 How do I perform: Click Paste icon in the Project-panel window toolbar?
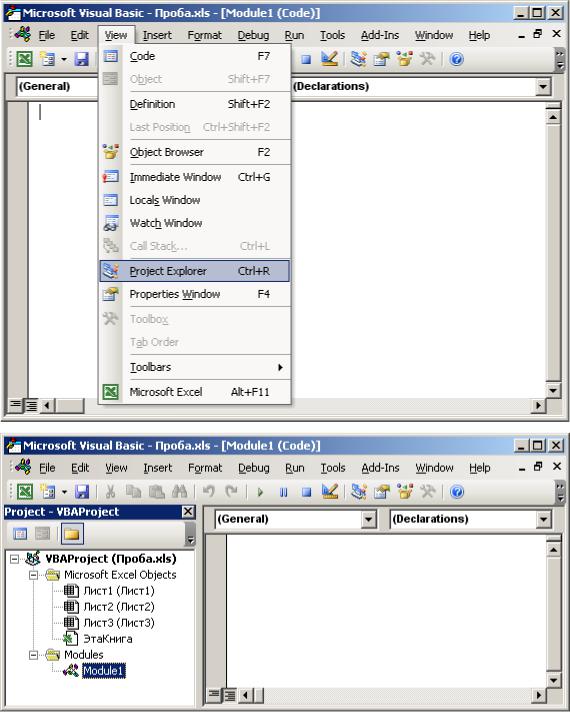click(157, 492)
